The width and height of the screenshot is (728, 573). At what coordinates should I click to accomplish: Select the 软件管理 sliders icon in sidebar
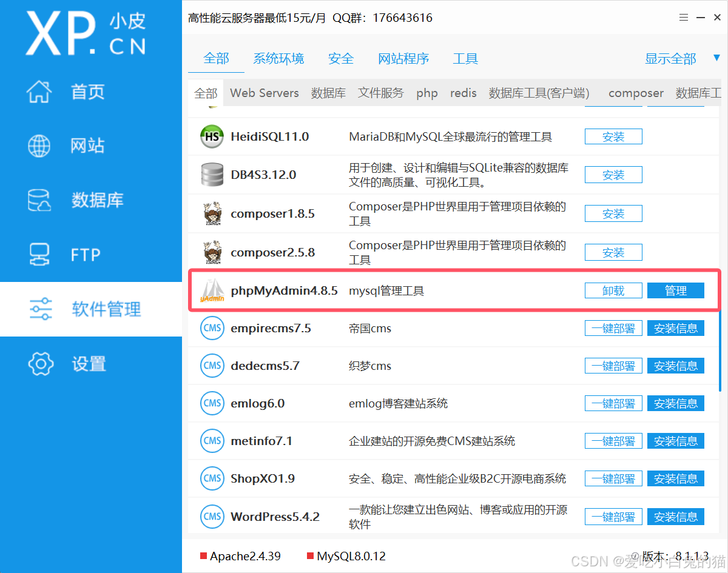point(40,309)
